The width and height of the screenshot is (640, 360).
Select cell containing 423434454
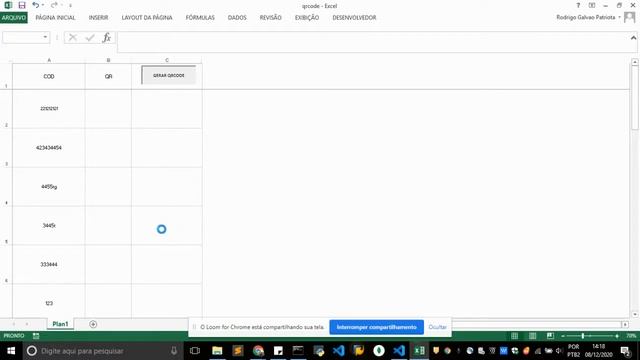tap(49, 148)
